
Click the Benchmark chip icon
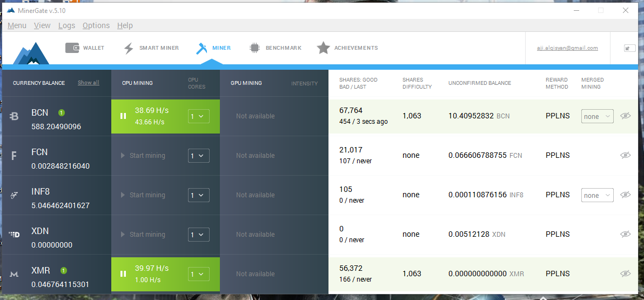tap(254, 48)
